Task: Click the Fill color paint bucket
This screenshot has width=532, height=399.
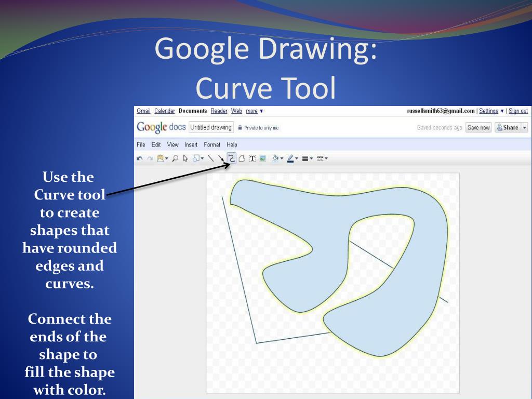Action: (275, 158)
